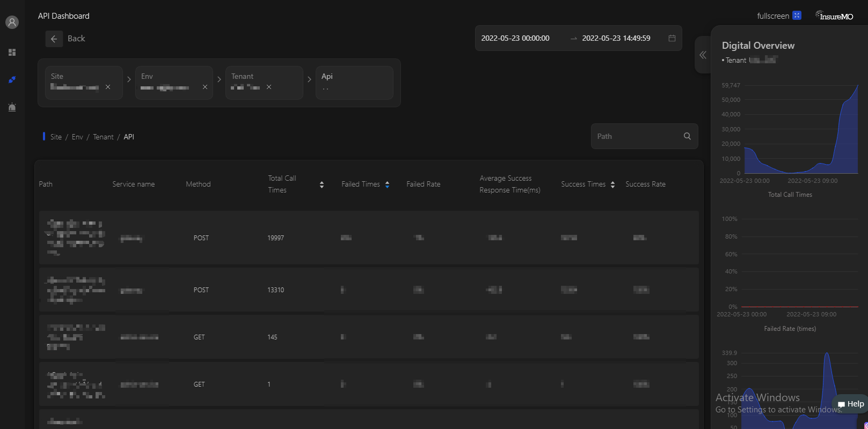Click the Failed Rate (times) chart label
The width and height of the screenshot is (868, 429).
click(x=790, y=329)
